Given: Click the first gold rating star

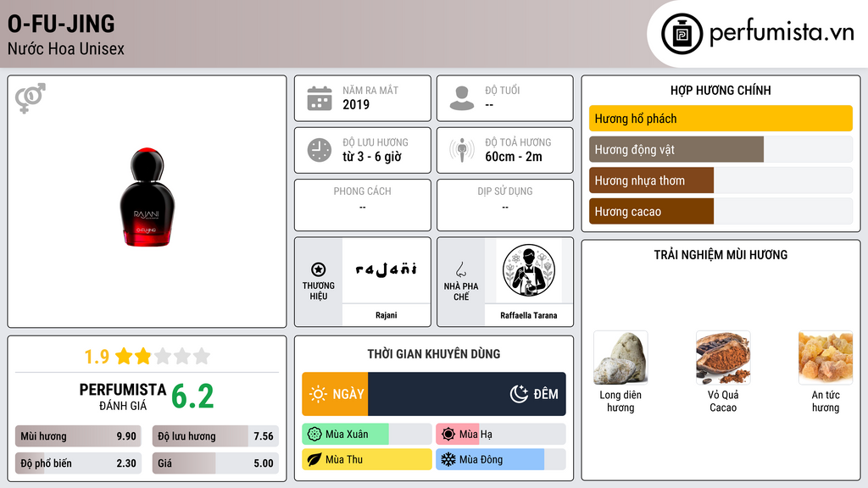Looking at the screenshot, I should 124,356.
